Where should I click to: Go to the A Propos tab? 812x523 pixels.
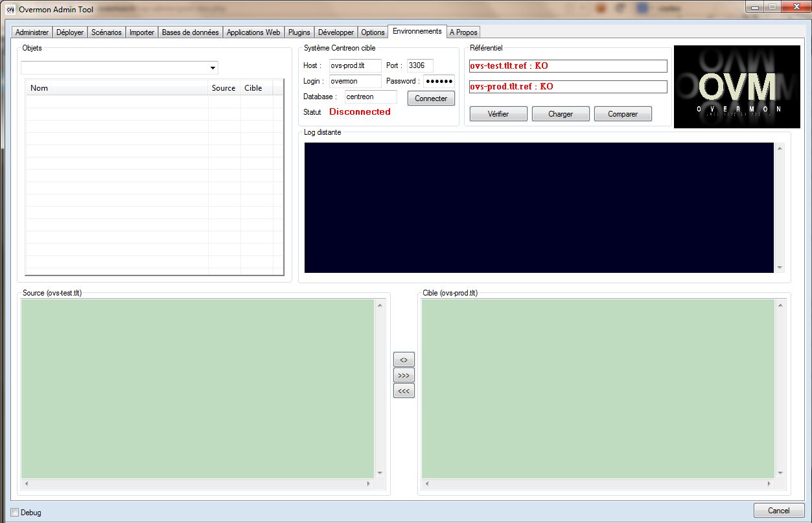[x=463, y=32]
